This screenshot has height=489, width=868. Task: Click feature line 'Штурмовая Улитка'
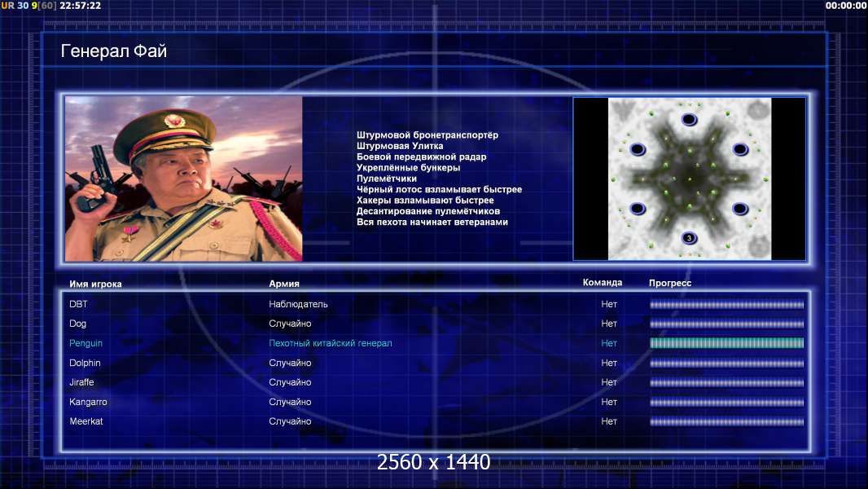400,146
